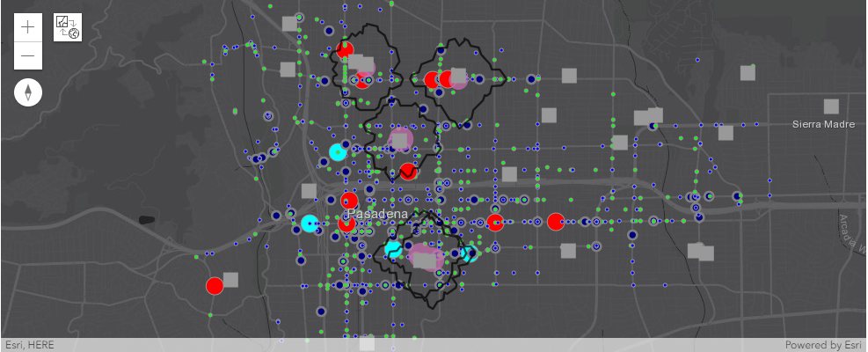
Task: Select the isolated red circle marker far southwest
Action: coord(215,286)
